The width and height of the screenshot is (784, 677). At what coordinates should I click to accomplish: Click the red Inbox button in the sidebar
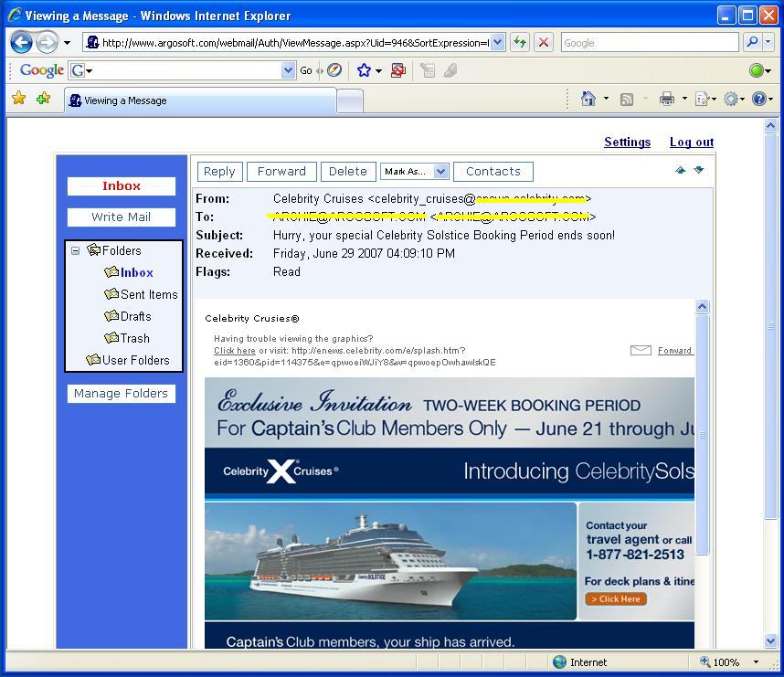(x=121, y=186)
